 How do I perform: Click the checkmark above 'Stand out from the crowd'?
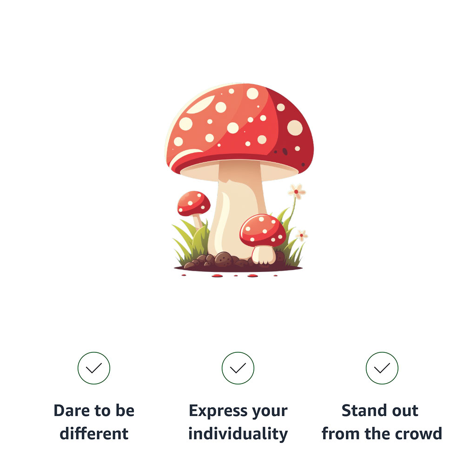point(382,368)
